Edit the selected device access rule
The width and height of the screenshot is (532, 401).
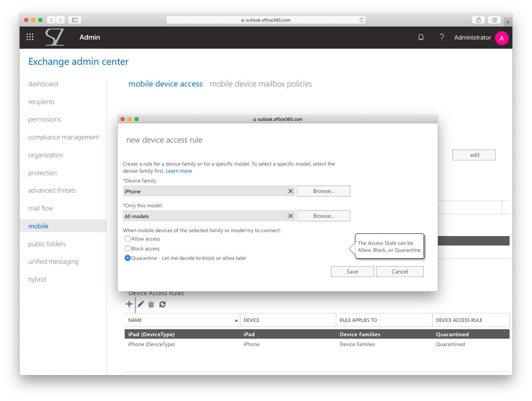click(140, 304)
